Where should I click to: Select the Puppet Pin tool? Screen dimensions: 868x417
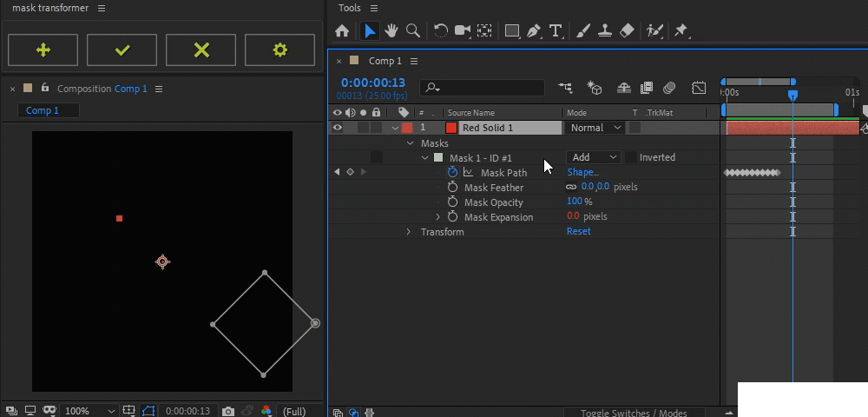681,30
